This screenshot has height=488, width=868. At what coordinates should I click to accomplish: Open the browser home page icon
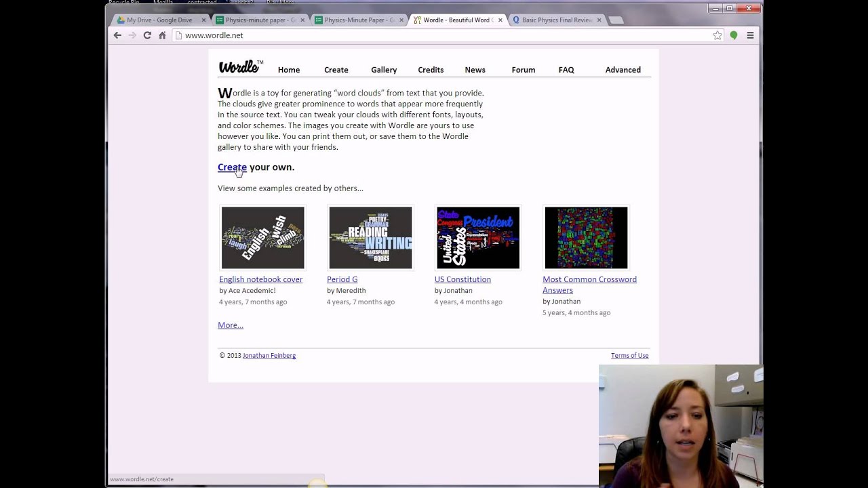point(162,35)
